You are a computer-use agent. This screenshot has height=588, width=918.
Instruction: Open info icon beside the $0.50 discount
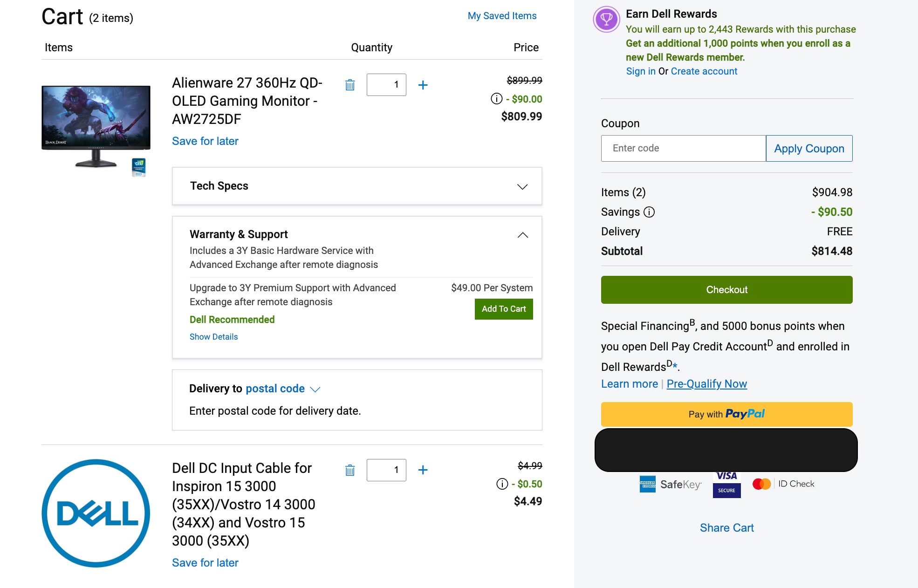click(x=502, y=484)
